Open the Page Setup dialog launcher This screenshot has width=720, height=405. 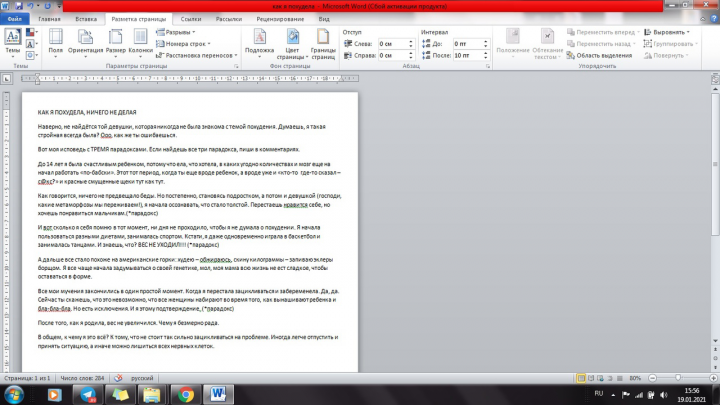point(236,67)
